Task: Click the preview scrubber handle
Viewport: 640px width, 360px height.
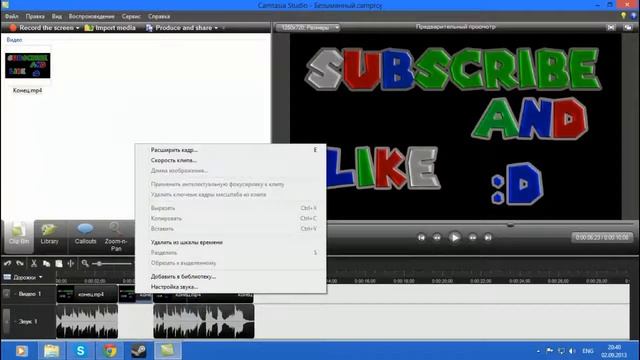Action: tap(510, 225)
